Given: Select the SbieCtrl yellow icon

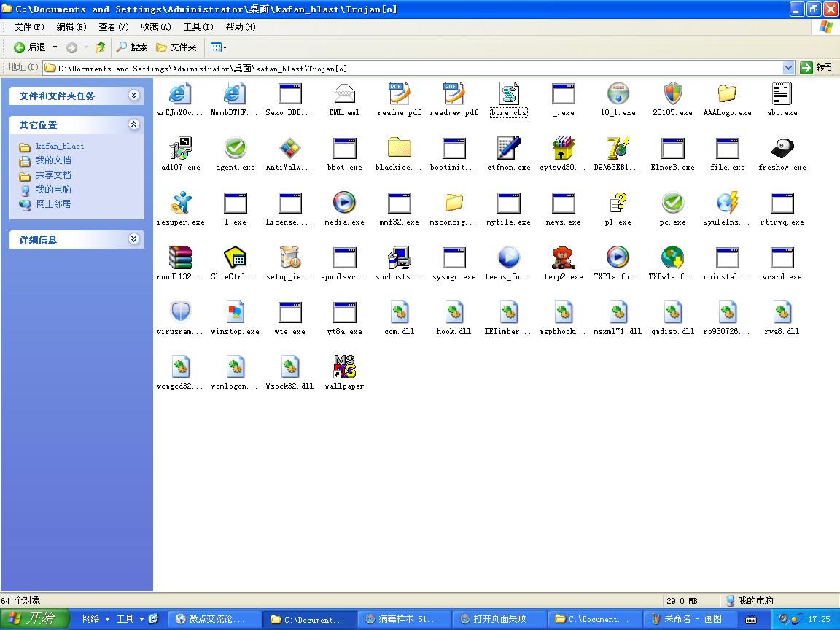Looking at the screenshot, I should [236, 257].
